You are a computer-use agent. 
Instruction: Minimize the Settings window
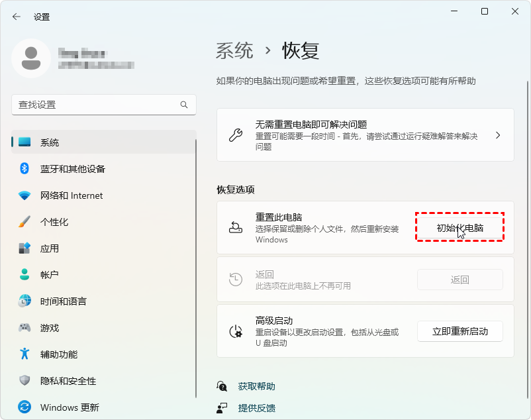click(454, 11)
